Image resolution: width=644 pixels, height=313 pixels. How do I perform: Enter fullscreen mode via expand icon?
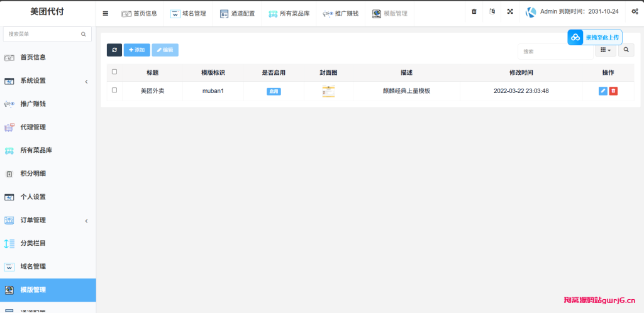510,11
